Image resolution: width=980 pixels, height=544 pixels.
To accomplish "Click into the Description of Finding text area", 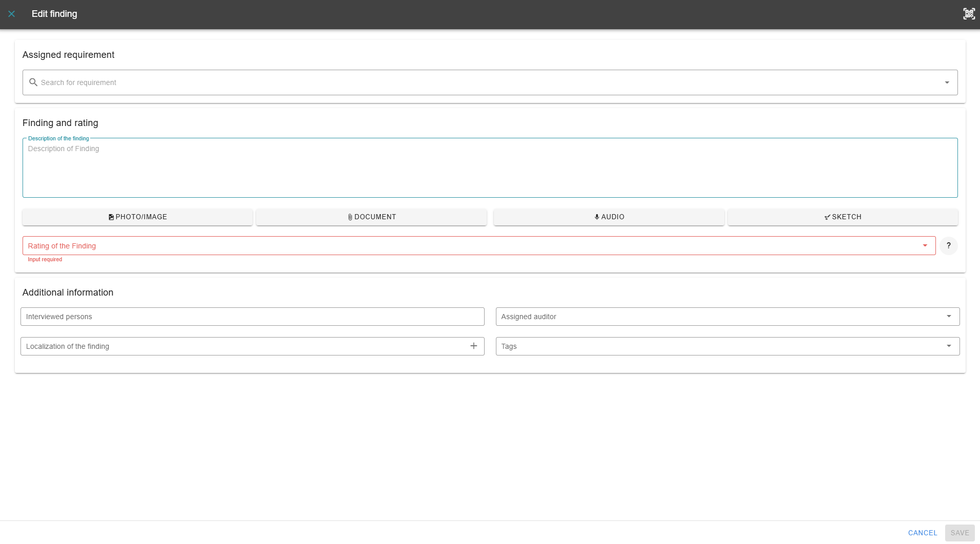I will coord(489,169).
